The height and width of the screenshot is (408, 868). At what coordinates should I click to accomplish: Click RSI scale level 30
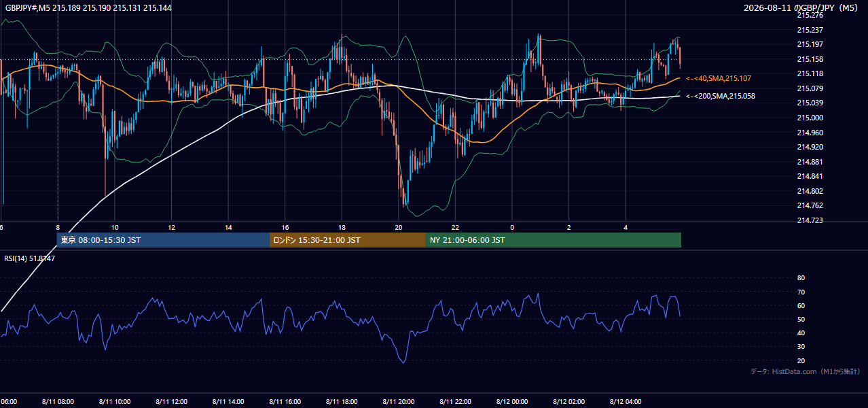pyautogui.click(x=801, y=347)
